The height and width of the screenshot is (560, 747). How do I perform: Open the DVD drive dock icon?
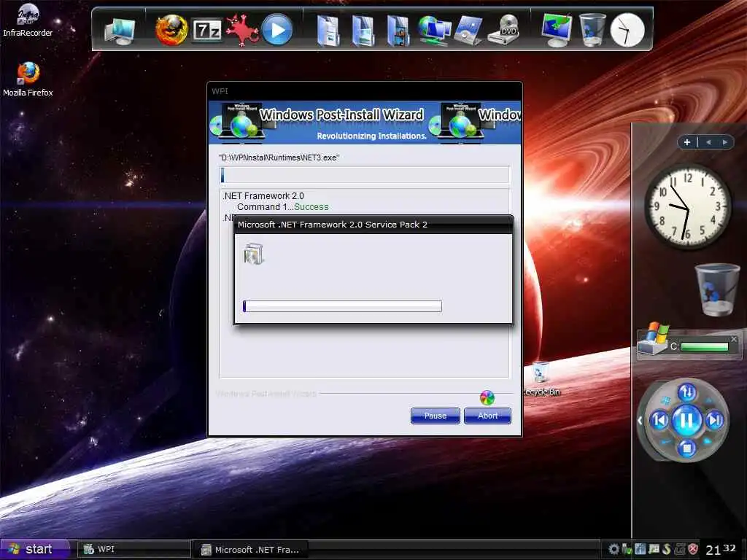coord(505,30)
